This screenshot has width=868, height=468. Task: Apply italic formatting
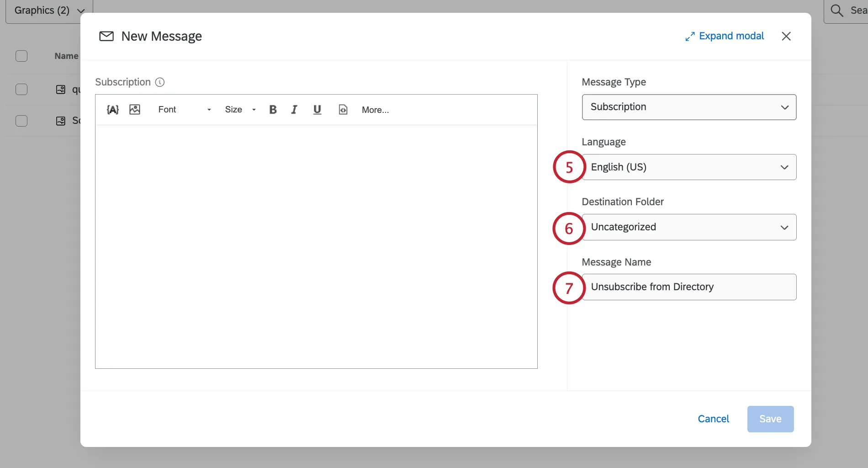[x=294, y=110]
